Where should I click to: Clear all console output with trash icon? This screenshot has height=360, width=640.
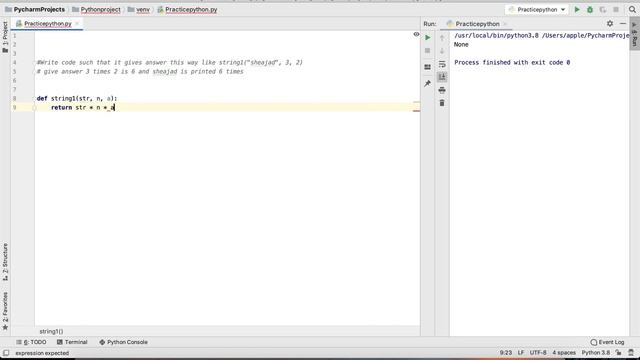click(x=442, y=103)
